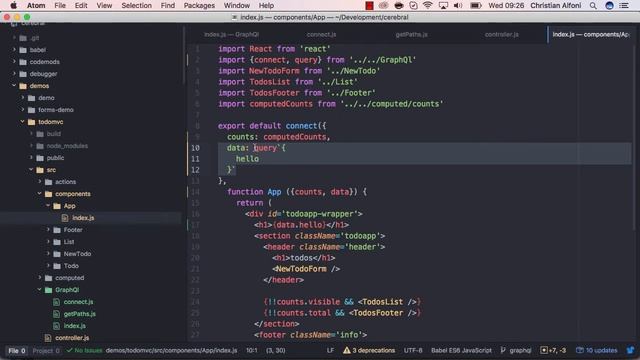Viewport: 640px width, 360px height.
Task: Click the UTF-8 encoding selector
Action: point(413,350)
